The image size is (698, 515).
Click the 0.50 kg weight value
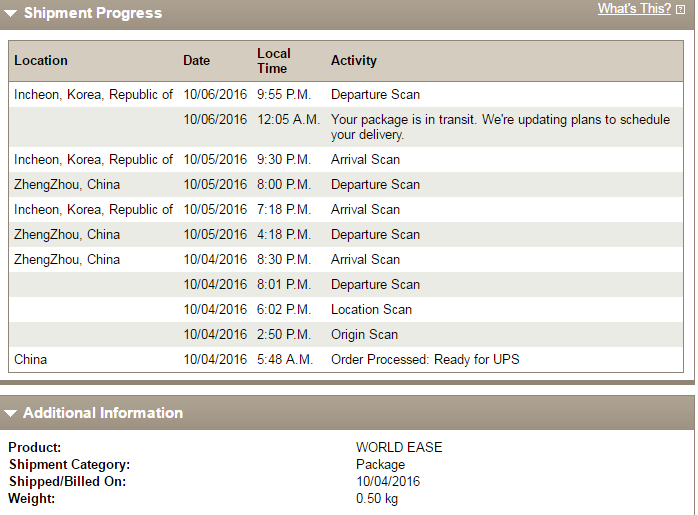click(x=376, y=498)
